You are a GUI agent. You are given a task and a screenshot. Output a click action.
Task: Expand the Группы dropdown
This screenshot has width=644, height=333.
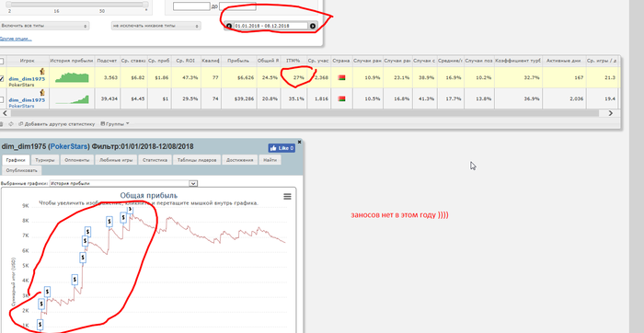[115, 123]
